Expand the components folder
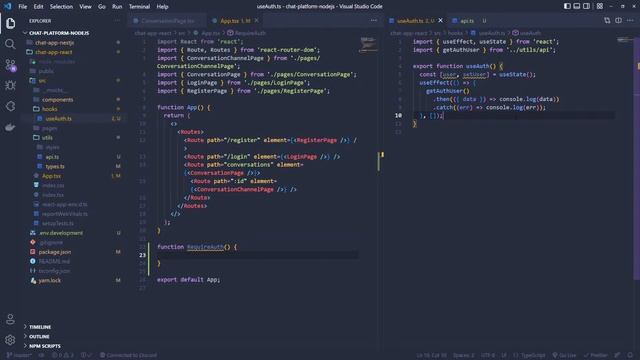The height and width of the screenshot is (360, 640). click(x=58, y=100)
